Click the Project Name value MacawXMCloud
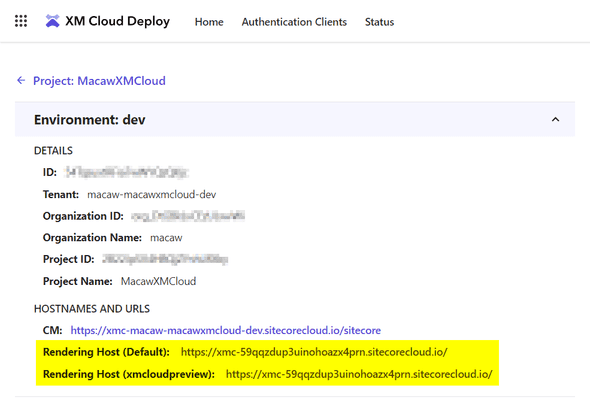590x404 pixels. point(158,281)
